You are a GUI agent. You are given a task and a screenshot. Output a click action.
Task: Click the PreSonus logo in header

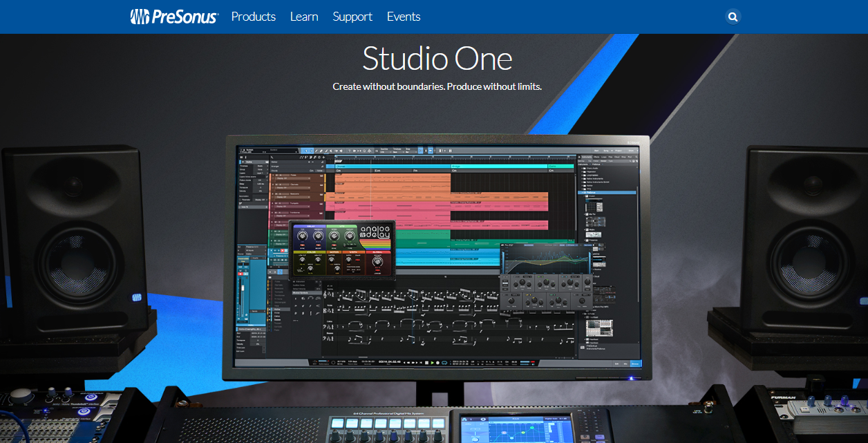pos(174,17)
